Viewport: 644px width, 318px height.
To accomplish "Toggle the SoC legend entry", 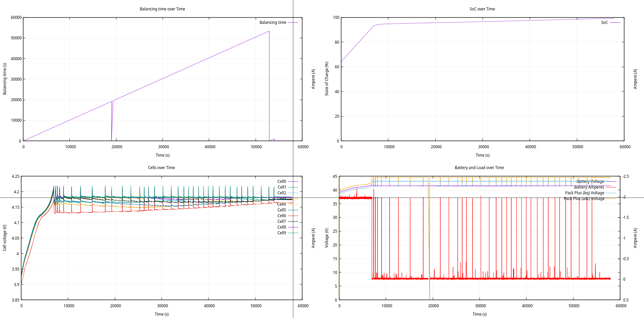I will [x=610, y=23].
